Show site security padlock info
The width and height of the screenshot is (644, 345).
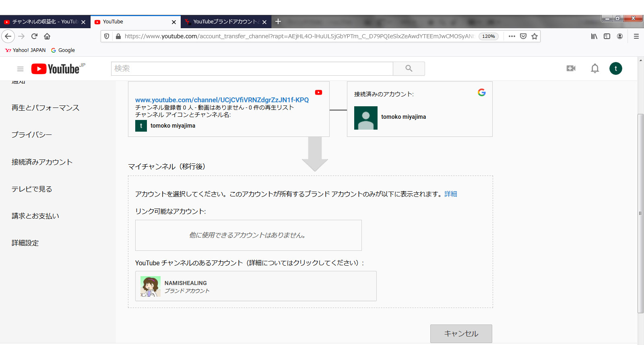(x=118, y=36)
